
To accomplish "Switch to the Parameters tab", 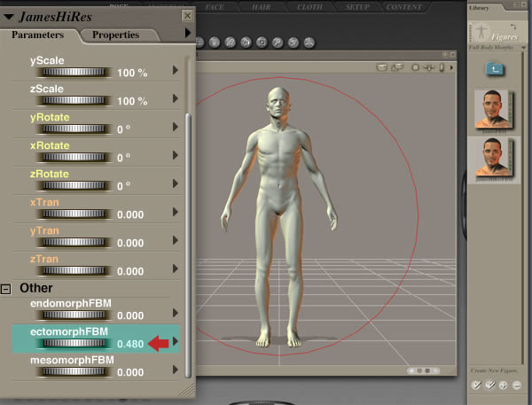I will tap(37, 35).
